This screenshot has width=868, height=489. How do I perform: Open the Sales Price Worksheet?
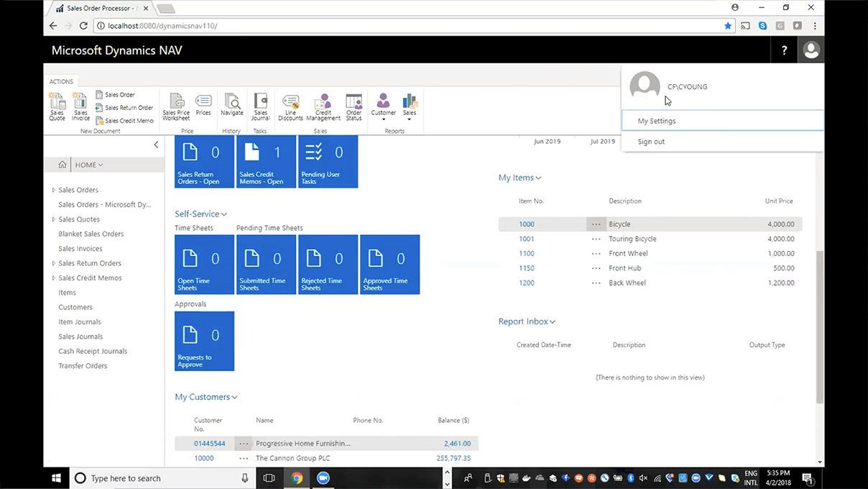[x=176, y=107]
